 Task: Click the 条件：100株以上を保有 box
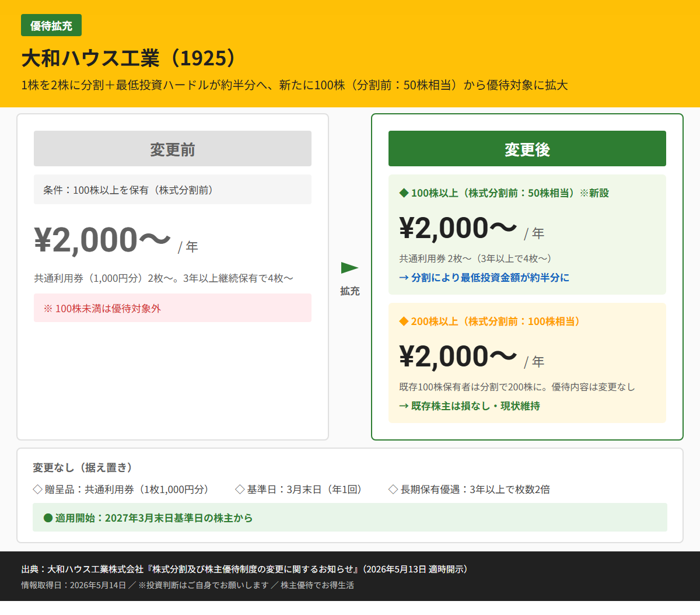pos(173,190)
